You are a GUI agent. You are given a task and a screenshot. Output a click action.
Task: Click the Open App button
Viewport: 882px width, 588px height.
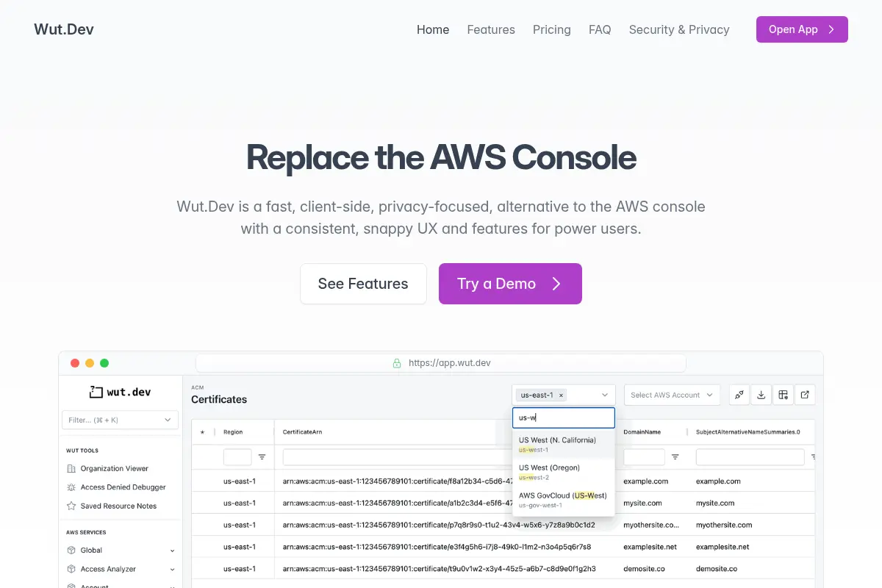(802, 29)
